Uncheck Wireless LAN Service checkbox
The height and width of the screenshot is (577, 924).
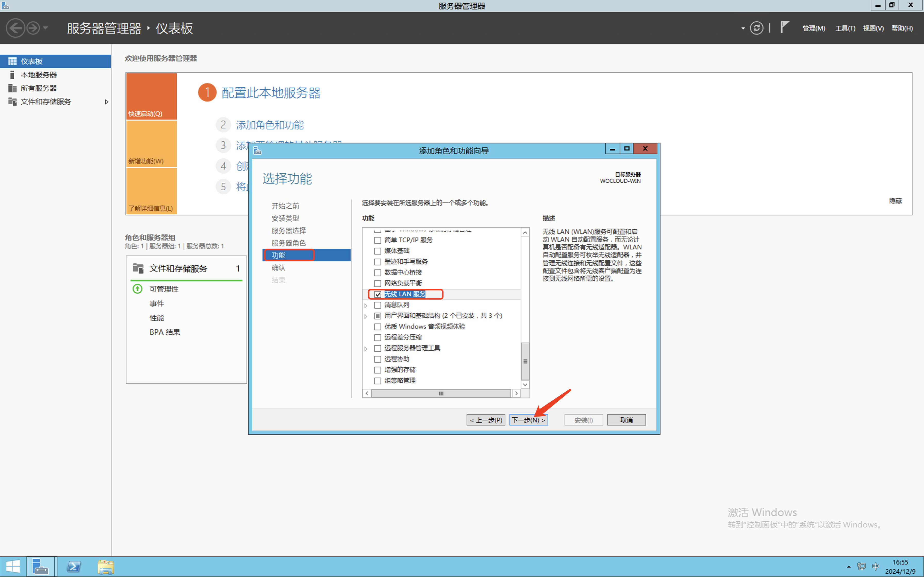point(378,294)
